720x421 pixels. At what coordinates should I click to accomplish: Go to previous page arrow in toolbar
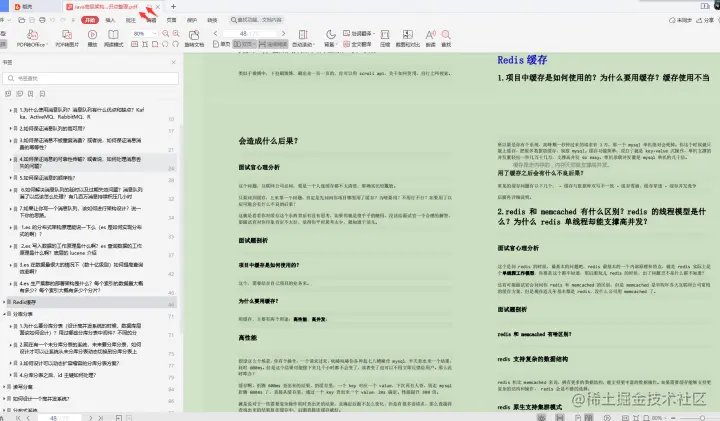215,34
